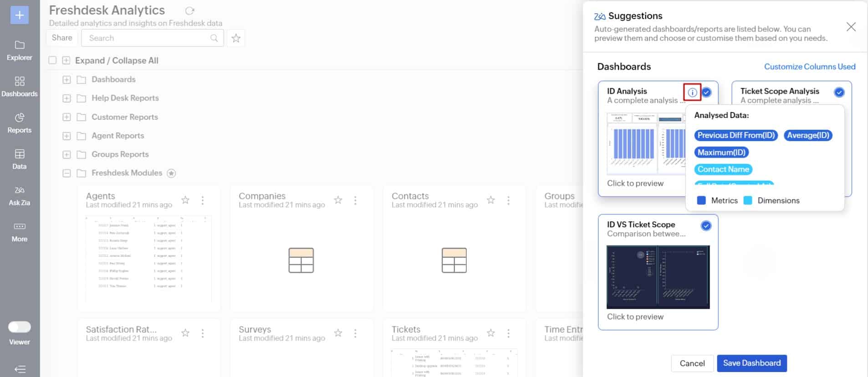Click Customize Columns Used link
This screenshot has height=377, width=868.
(810, 66)
